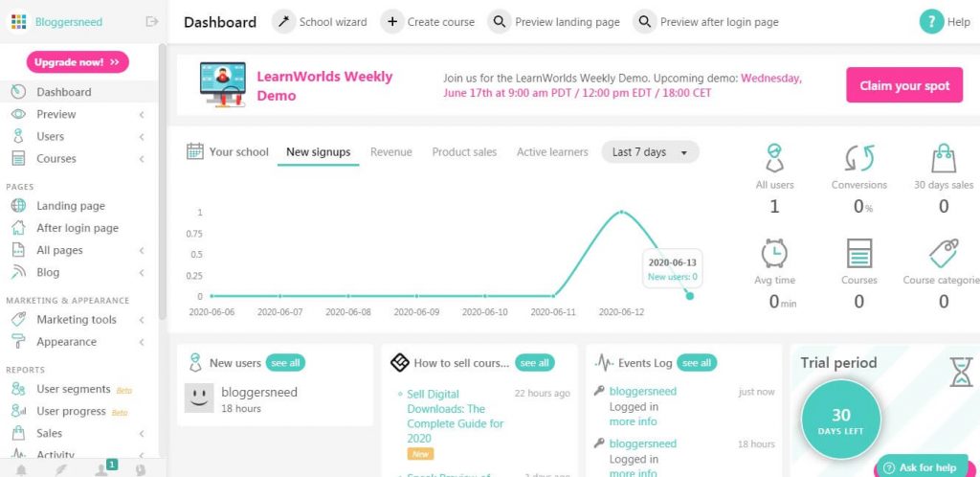Click first more info link in Events Log

coord(634,421)
